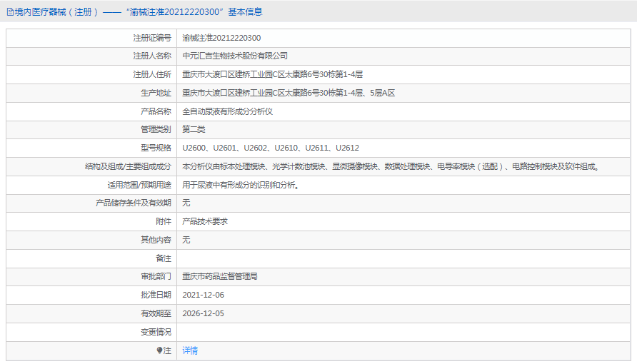Viewport: 637px width, 364px height.
Task: Click the 附件 label
Action: [164, 221]
